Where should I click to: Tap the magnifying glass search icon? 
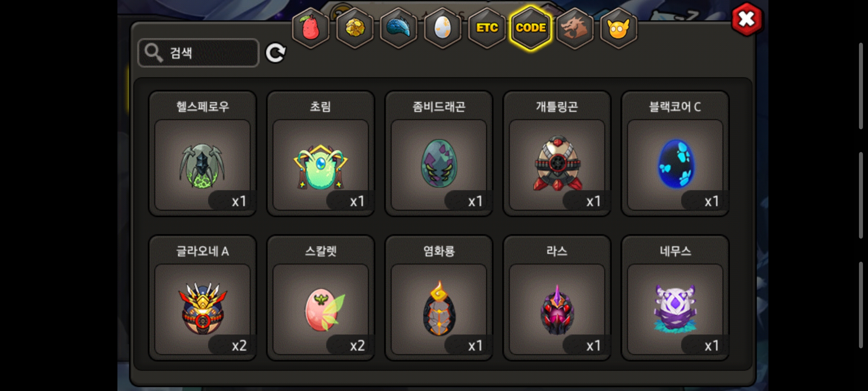153,53
